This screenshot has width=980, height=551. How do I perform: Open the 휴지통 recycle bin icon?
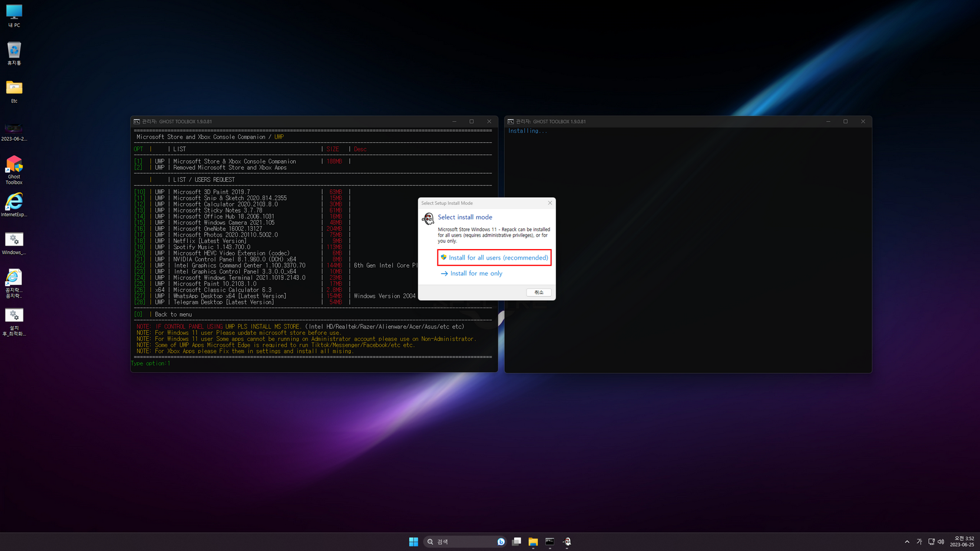coord(14,54)
